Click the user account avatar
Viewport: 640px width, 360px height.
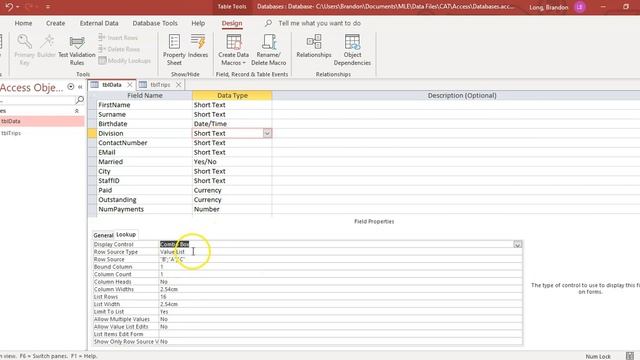[x=580, y=7]
